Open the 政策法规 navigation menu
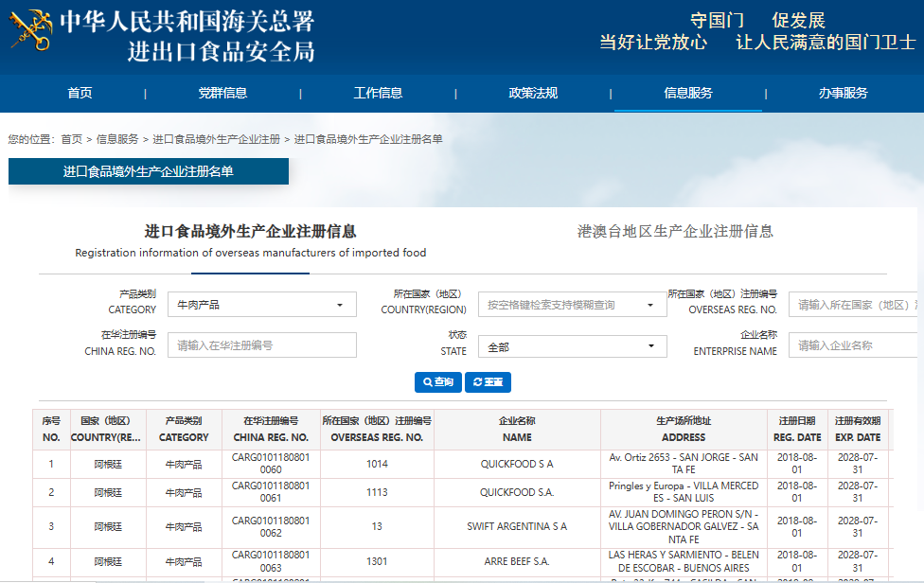The height and width of the screenshot is (583, 924). pyautogui.click(x=533, y=93)
